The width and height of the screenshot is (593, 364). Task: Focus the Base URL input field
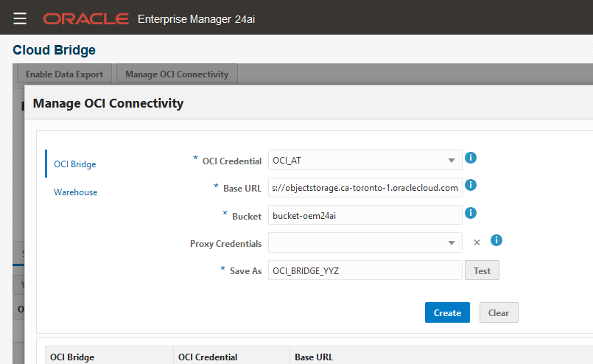365,188
